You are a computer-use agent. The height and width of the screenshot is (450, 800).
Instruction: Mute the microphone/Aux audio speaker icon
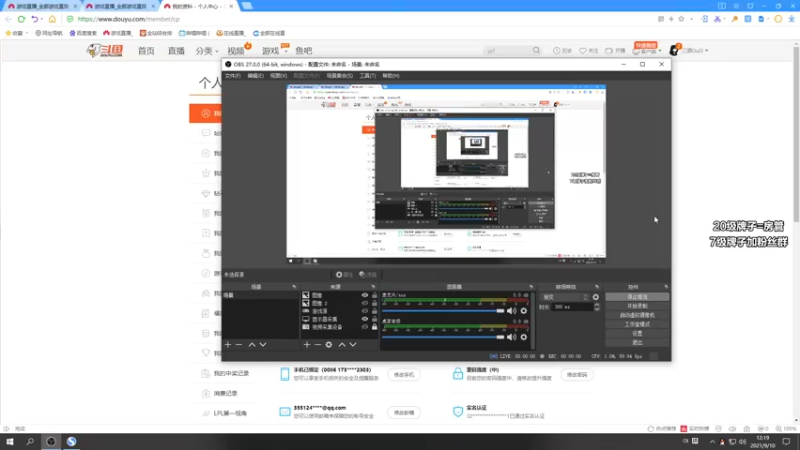pyautogui.click(x=512, y=311)
